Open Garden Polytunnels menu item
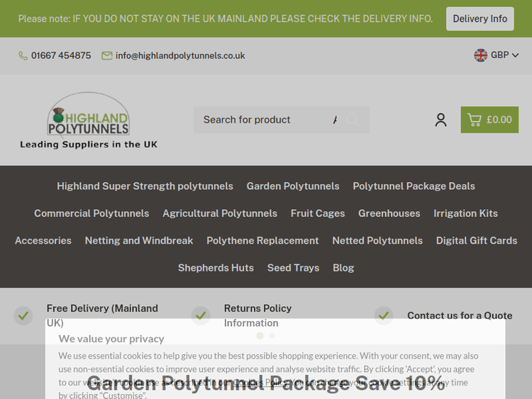Image resolution: width=532 pixels, height=399 pixels. (x=293, y=186)
